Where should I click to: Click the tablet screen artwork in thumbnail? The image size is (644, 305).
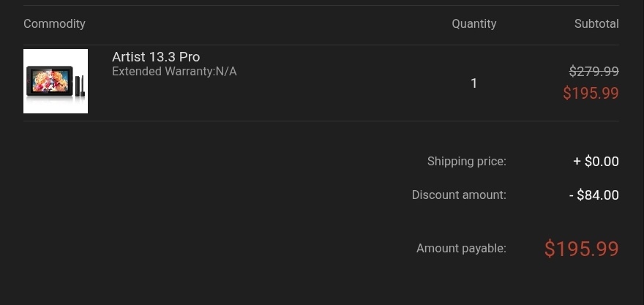click(50, 80)
